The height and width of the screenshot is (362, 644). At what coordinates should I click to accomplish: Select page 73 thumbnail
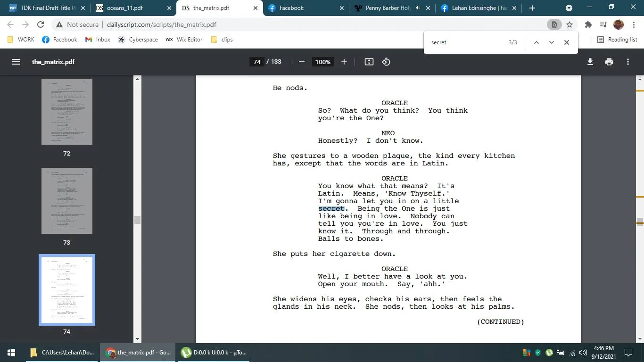point(67,201)
